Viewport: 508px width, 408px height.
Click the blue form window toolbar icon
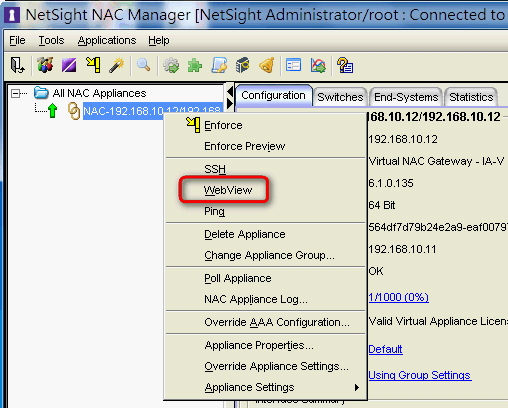point(293,65)
